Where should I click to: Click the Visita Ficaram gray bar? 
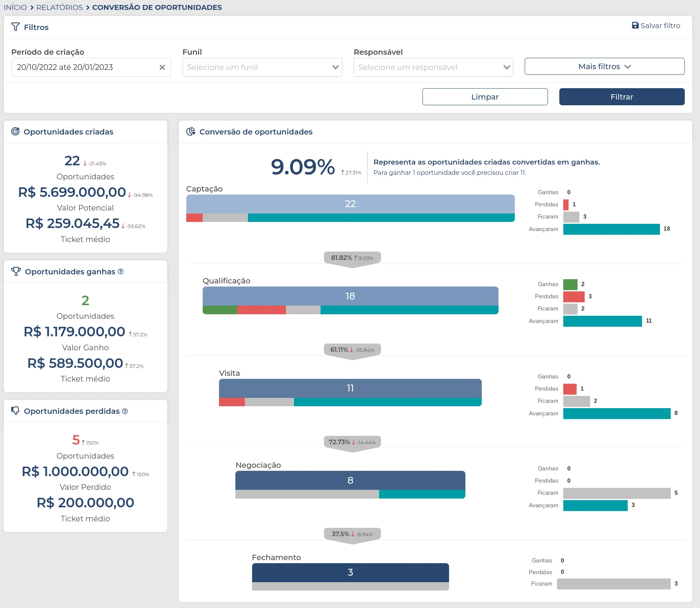click(x=576, y=401)
